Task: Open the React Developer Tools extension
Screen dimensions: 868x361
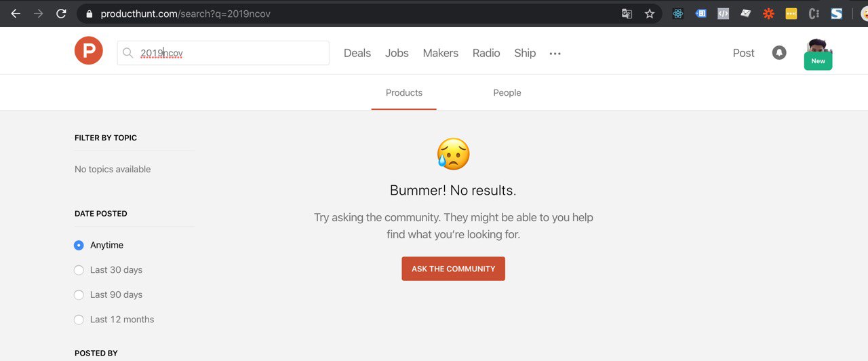Action: [677, 14]
